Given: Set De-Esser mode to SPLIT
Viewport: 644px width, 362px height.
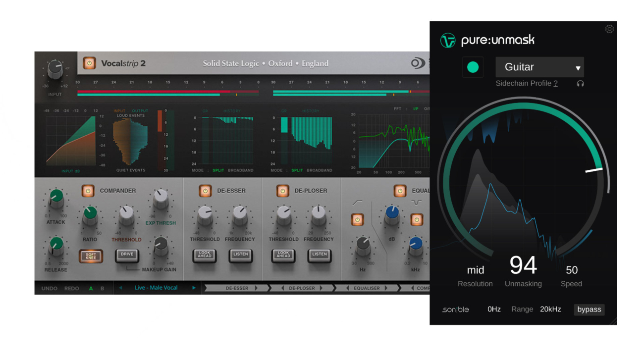Looking at the screenshot, I should coord(218,170).
